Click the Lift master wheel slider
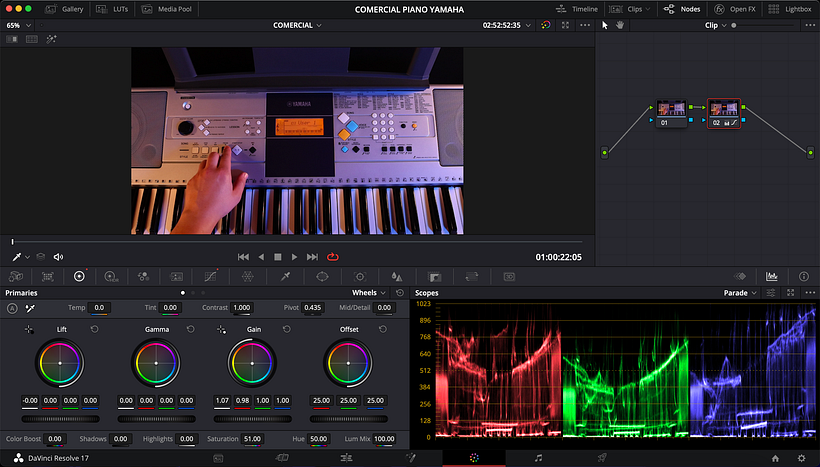The height and width of the screenshot is (467, 820). tap(60, 419)
